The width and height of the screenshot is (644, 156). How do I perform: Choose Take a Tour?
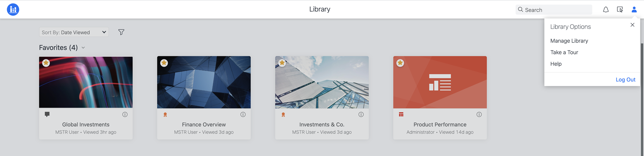point(564,52)
